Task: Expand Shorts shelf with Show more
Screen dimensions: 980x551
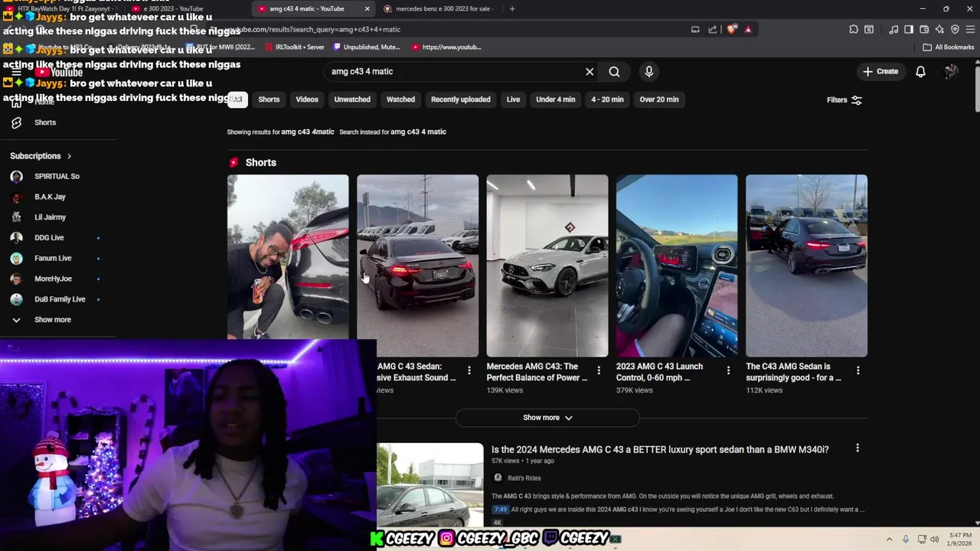Action: click(547, 418)
